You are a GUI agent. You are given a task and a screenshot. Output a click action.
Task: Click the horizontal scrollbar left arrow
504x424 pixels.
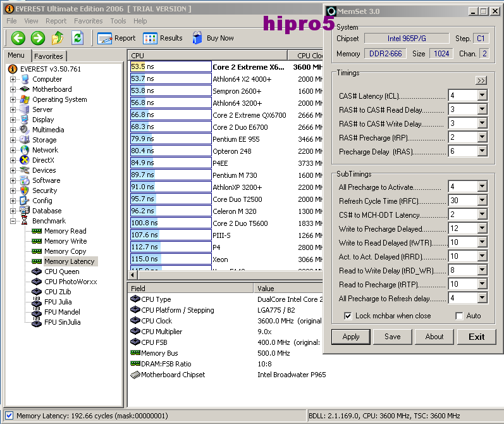[x=133, y=275]
